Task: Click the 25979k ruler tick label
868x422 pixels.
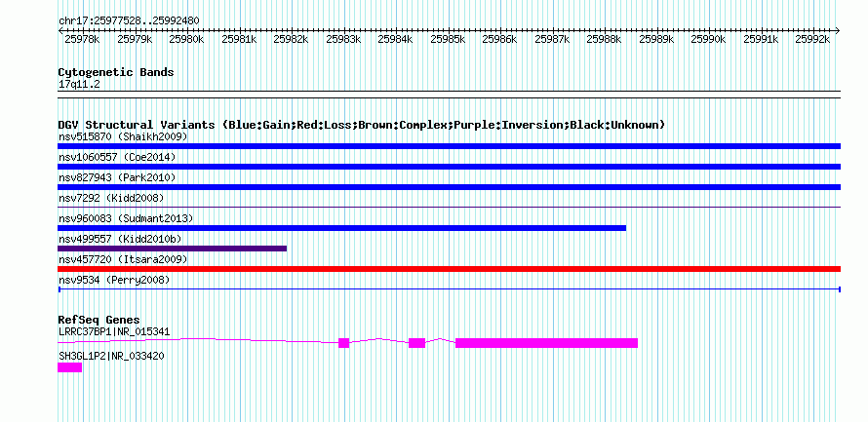Action: [x=135, y=39]
